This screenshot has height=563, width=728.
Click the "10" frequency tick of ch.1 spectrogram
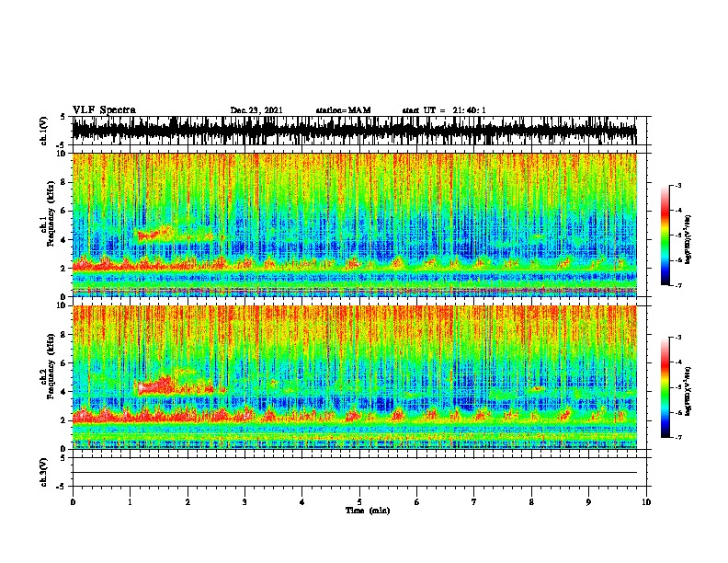(x=63, y=154)
